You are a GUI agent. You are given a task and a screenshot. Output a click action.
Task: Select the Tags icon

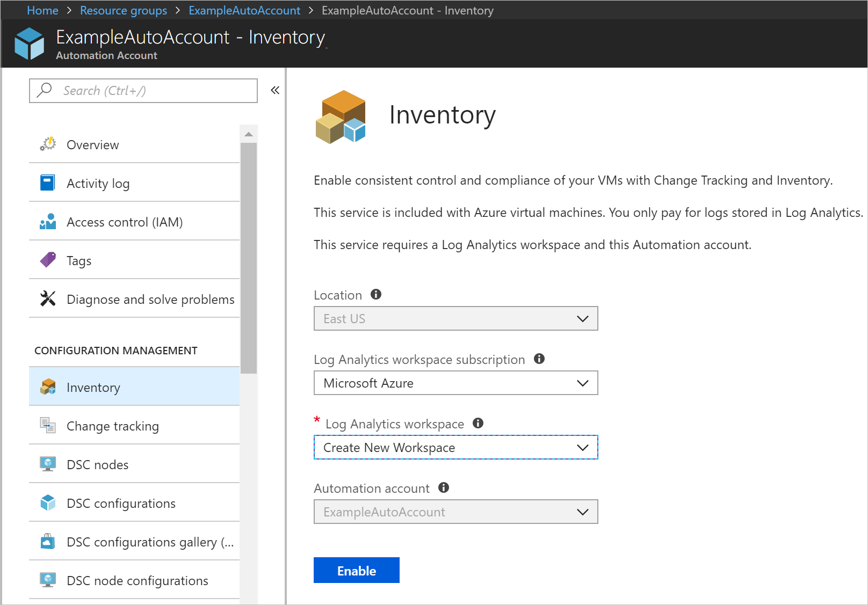(x=47, y=260)
